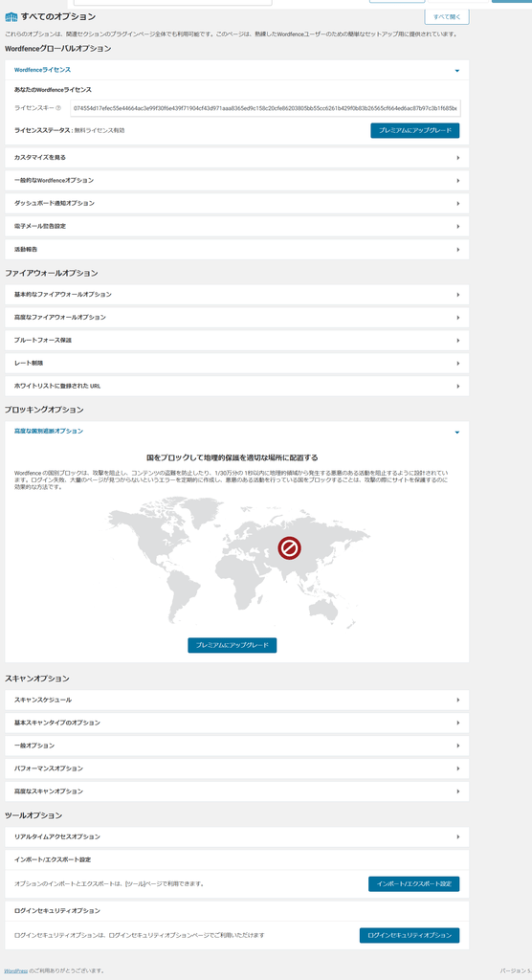
Task: Expand 高度なファイアウォールオプション section
Action: [x=237, y=318]
